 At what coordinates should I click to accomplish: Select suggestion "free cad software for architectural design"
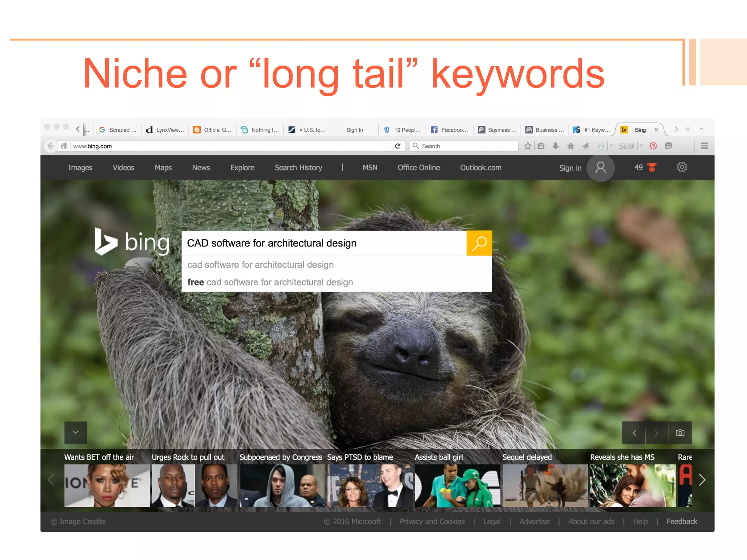[x=337, y=282]
